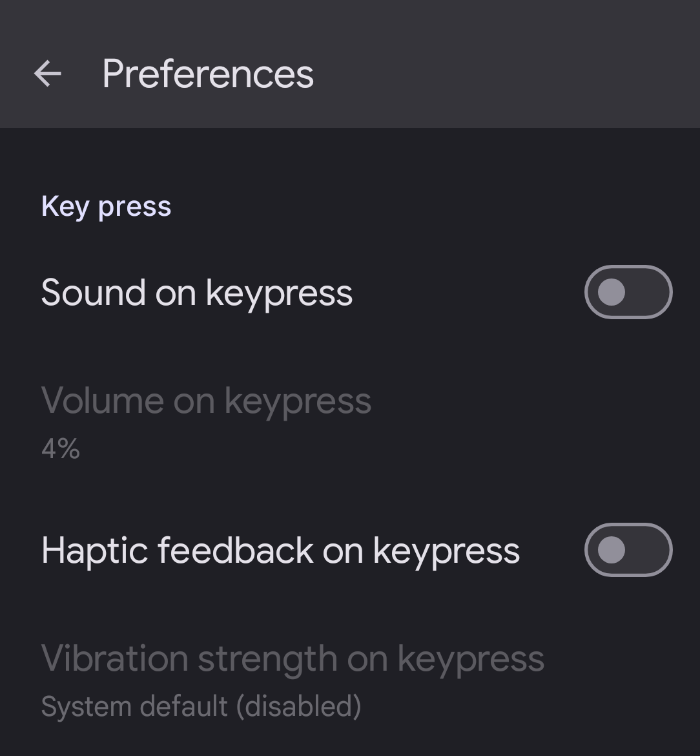Click the word "Volume" in the volume setting
Image resolution: width=700 pixels, height=756 pixels.
pos(101,401)
